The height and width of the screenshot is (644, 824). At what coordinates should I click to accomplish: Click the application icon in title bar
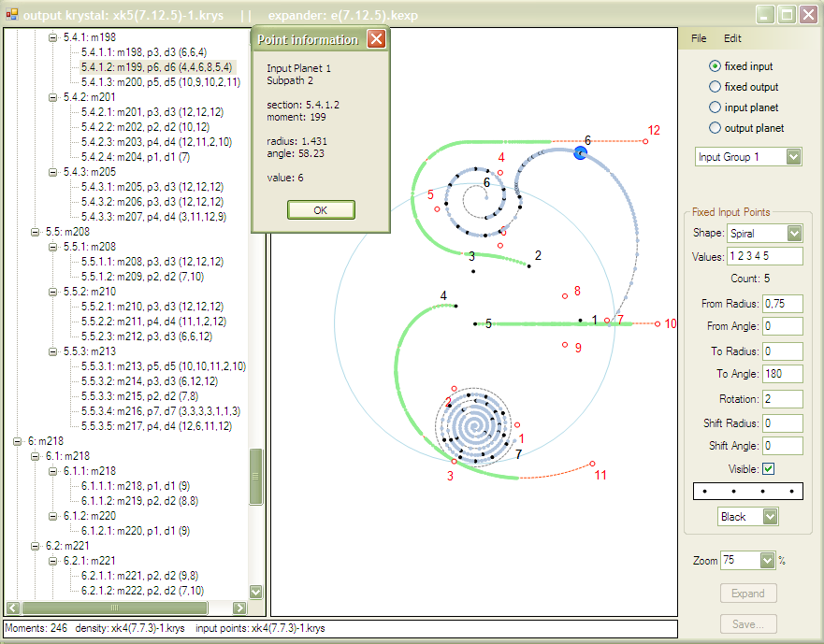coord(11,15)
